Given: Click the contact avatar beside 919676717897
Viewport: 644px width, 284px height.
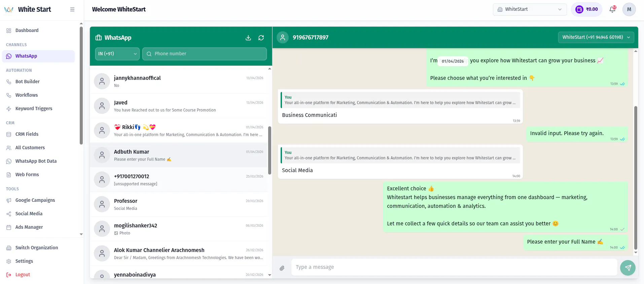Looking at the screenshot, I should (x=283, y=37).
